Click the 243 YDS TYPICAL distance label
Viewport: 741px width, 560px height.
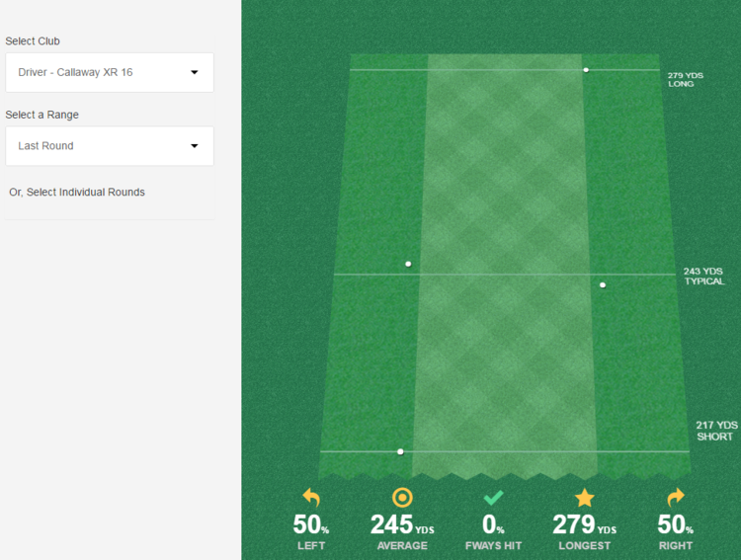click(x=703, y=276)
